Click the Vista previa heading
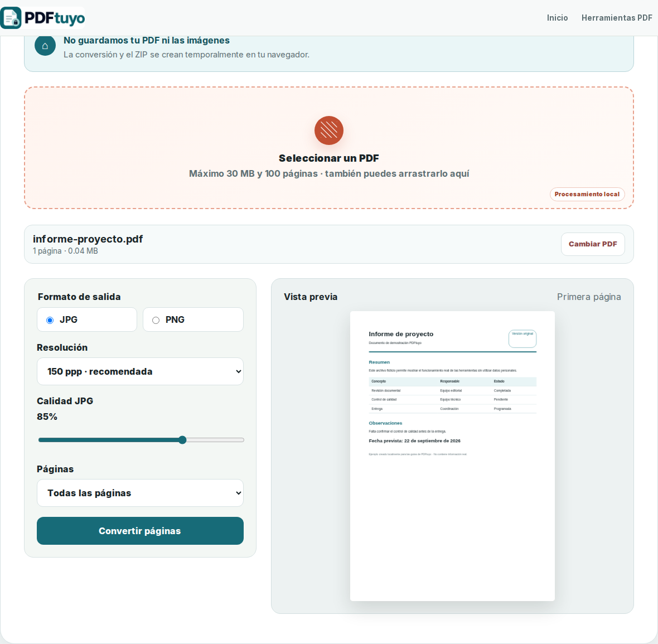Image resolution: width=658 pixels, height=644 pixels. 311,297
